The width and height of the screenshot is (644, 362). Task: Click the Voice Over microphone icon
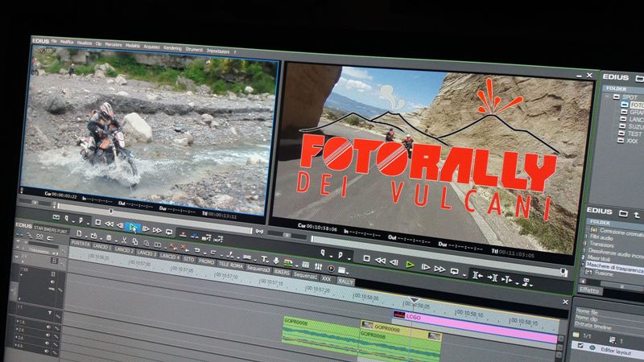pos(276,261)
